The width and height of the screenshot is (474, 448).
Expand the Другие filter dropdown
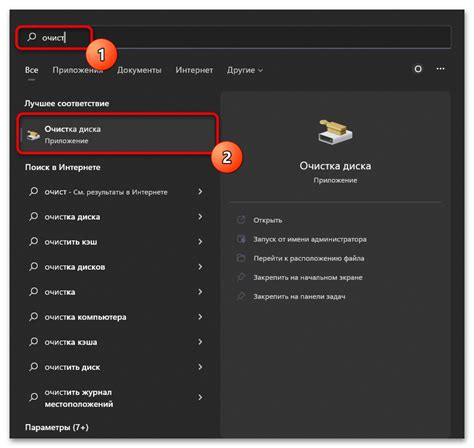pyautogui.click(x=245, y=70)
